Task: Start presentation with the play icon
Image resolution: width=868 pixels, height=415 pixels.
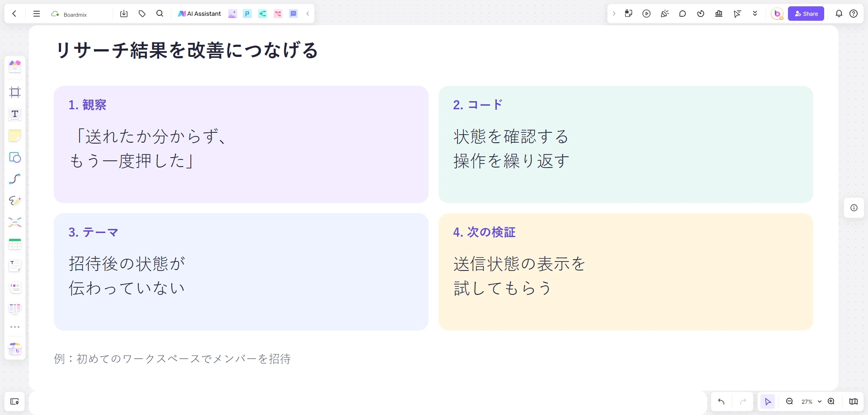Action: (x=646, y=14)
